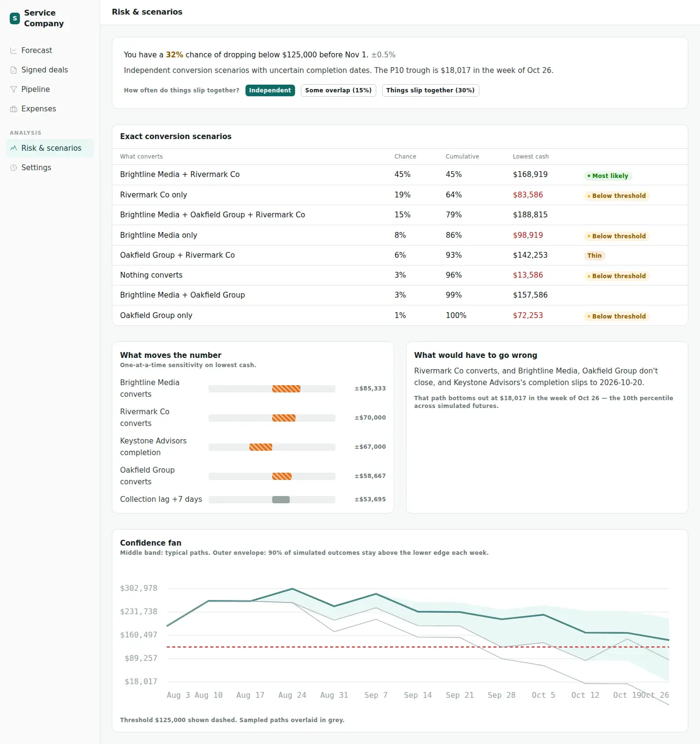Select the Oakfield Group only scenario
700x744 pixels.
(x=400, y=316)
